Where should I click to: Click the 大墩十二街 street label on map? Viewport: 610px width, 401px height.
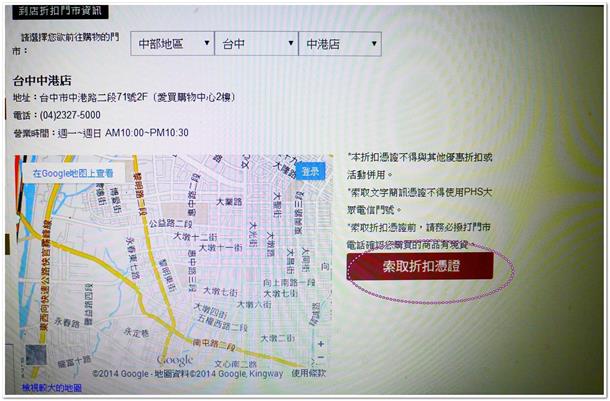point(194,237)
